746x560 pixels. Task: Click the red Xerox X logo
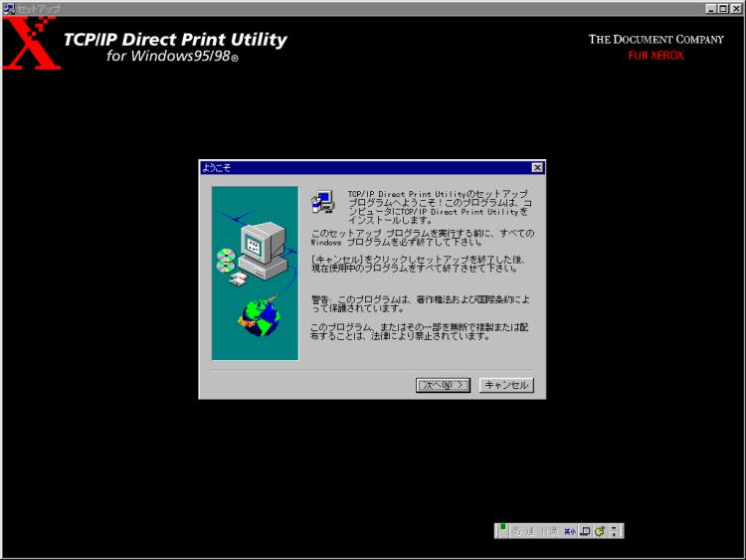[x=32, y=43]
